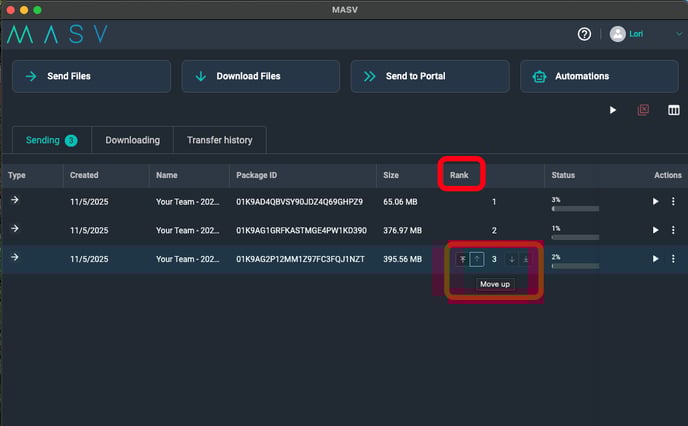Click the Created column header
This screenshot has height=426, width=688.
[84, 175]
